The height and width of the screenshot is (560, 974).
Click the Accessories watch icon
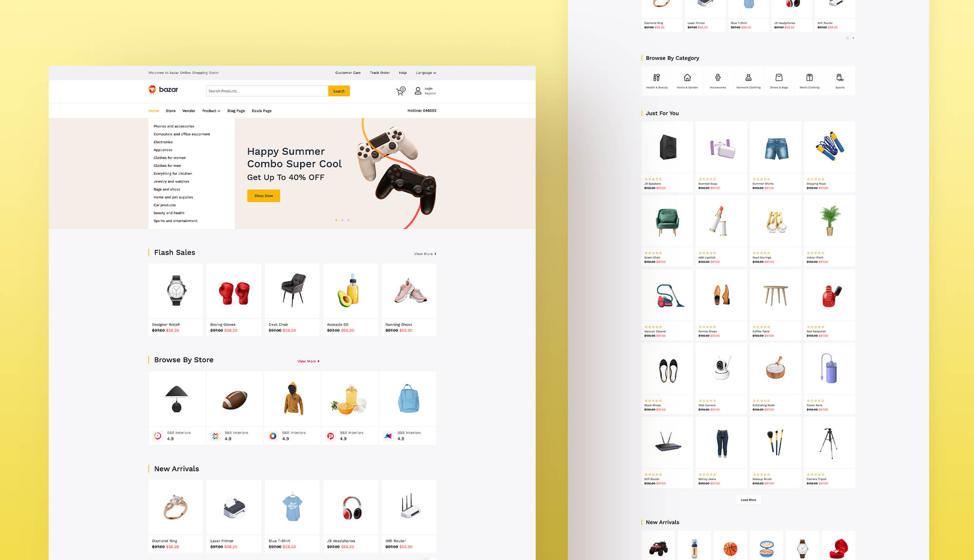pyautogui.click(x=718, y=78)
